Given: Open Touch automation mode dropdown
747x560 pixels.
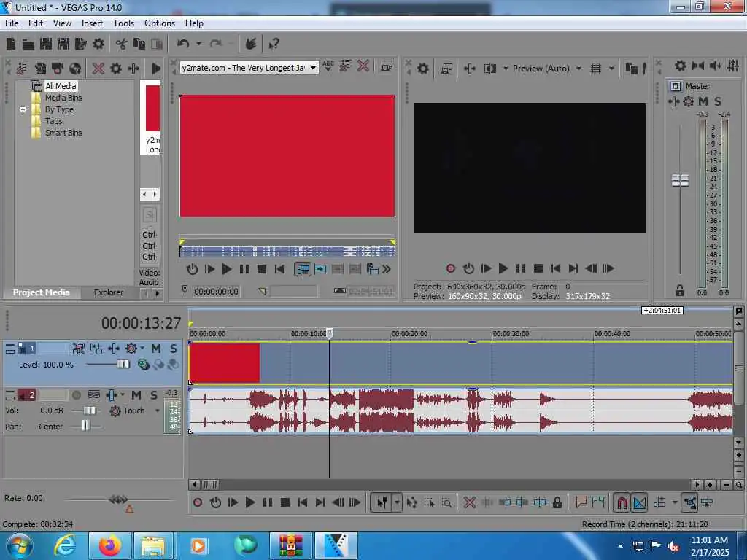Looking at the screenshot, I should coord(158,411).
